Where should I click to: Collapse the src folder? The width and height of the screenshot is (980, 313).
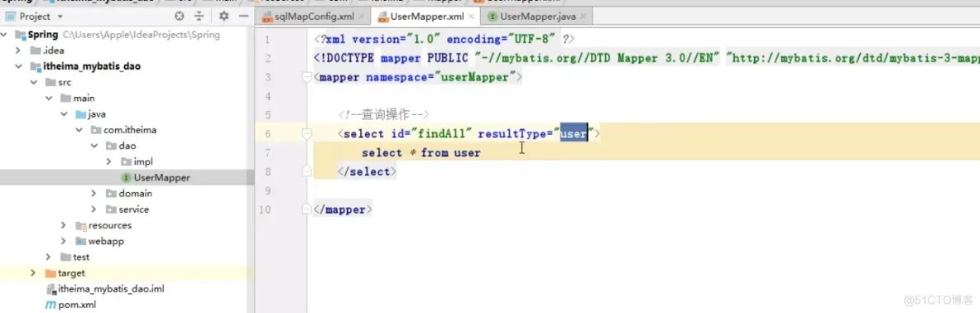34,83
